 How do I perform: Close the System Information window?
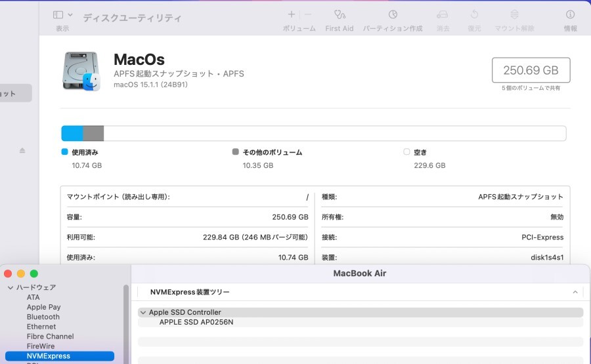tap(8, 273)
